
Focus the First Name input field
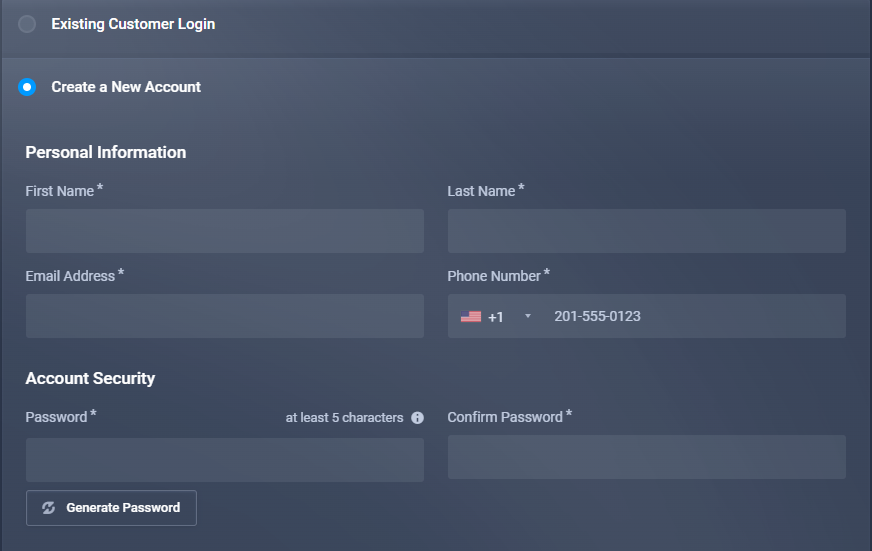tap(224, 231)
